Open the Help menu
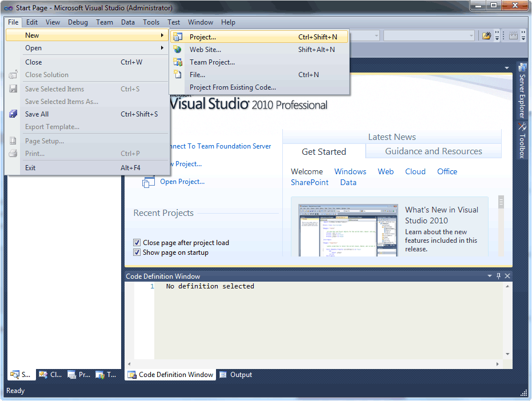 point(228,22)
